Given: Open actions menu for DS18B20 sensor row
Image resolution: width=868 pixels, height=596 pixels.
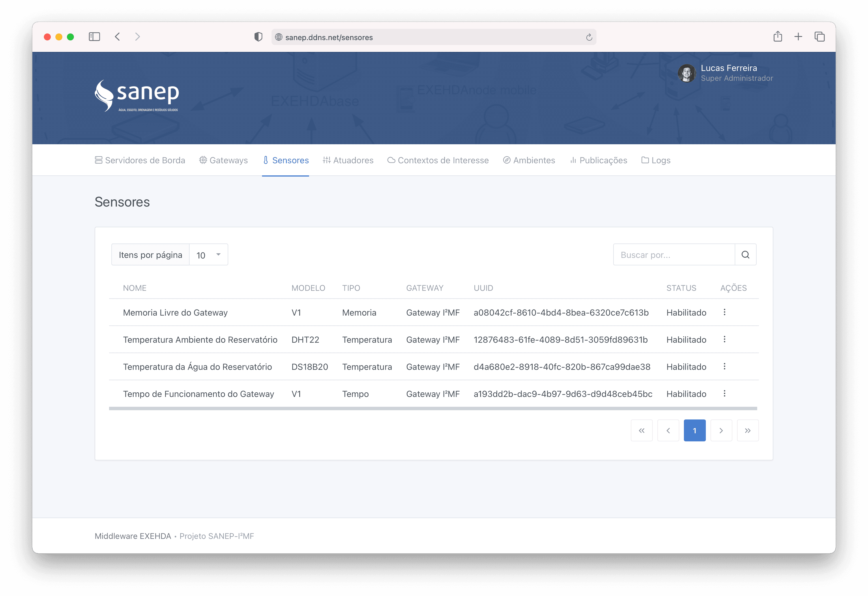Looking at the screenshot, I should (x=724, y=366).
